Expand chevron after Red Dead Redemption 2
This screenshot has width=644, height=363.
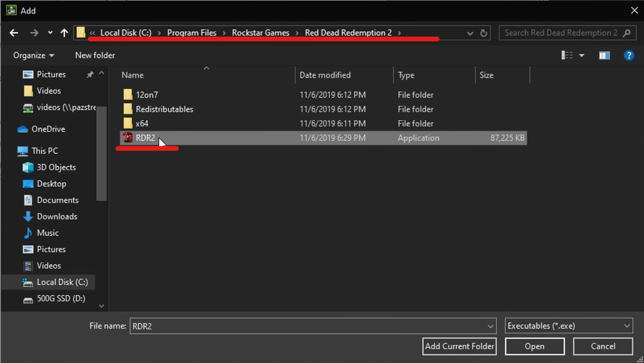click(400, 33)
